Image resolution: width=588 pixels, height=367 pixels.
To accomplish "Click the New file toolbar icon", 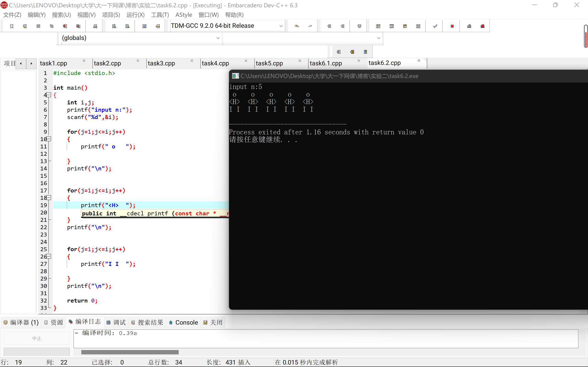I will (x=11, y=26).
